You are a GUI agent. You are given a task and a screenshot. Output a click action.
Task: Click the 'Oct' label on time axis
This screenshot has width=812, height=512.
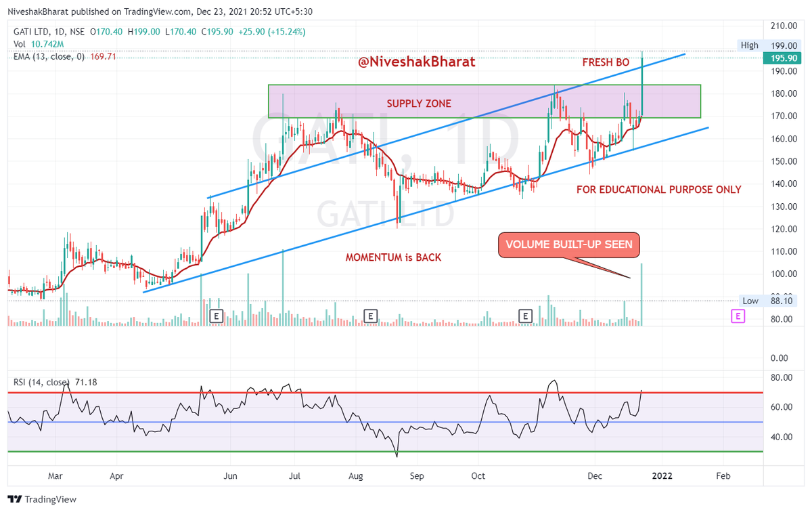pyautogui.click(x=478, y=476)
